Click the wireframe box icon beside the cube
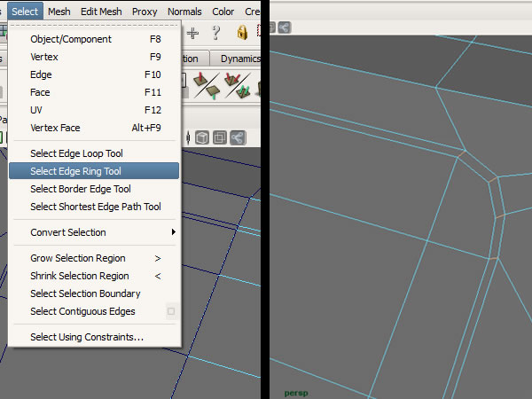 (x=221, y=137)
